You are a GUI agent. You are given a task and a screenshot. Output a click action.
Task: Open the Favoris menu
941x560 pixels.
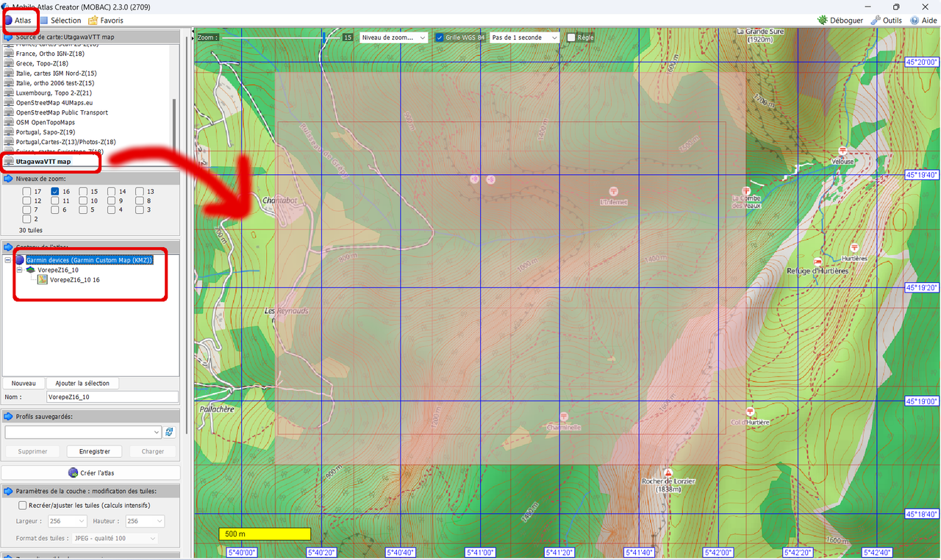(x=106, y=21)
